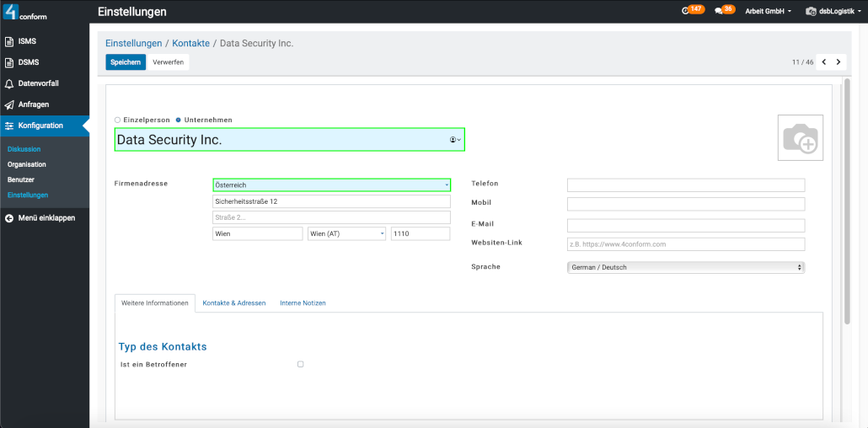The image size is (868, 428).
Task: Expand the Sprache German / Deutsch dropdown
Action: (685, 267)
